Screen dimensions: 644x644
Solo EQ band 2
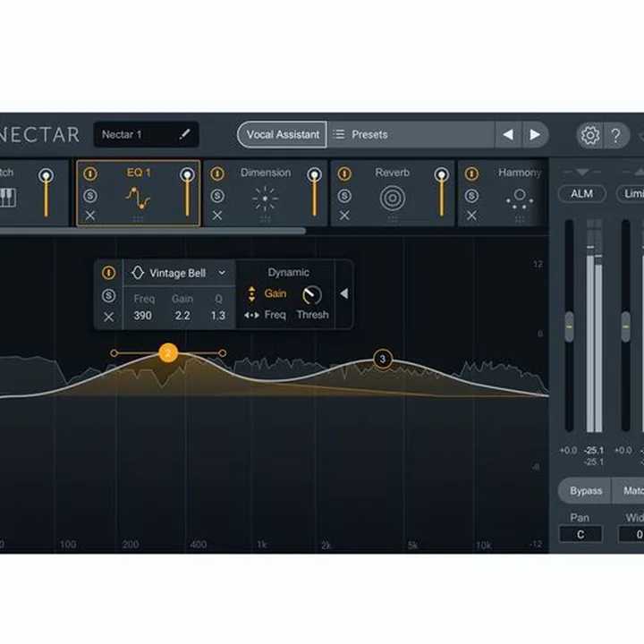108,295
